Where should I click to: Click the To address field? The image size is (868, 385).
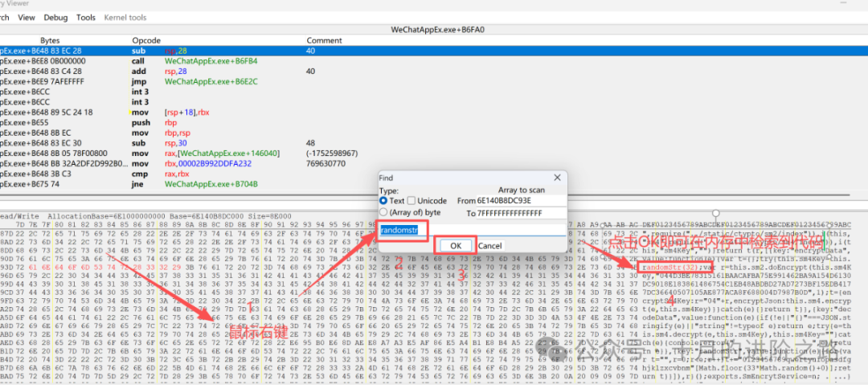pos(522,213)
